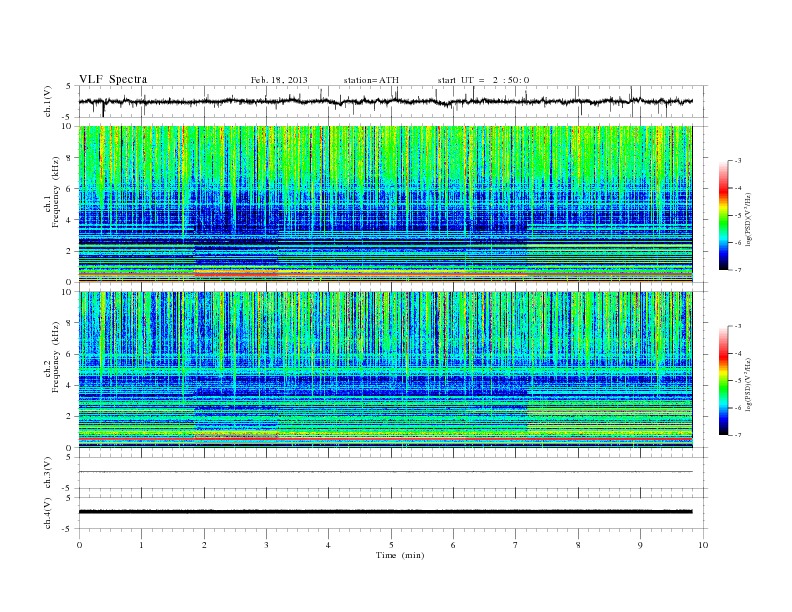
Task: Click the "-3" tick on ch.1 colorbar
Action: coord(738,161)
